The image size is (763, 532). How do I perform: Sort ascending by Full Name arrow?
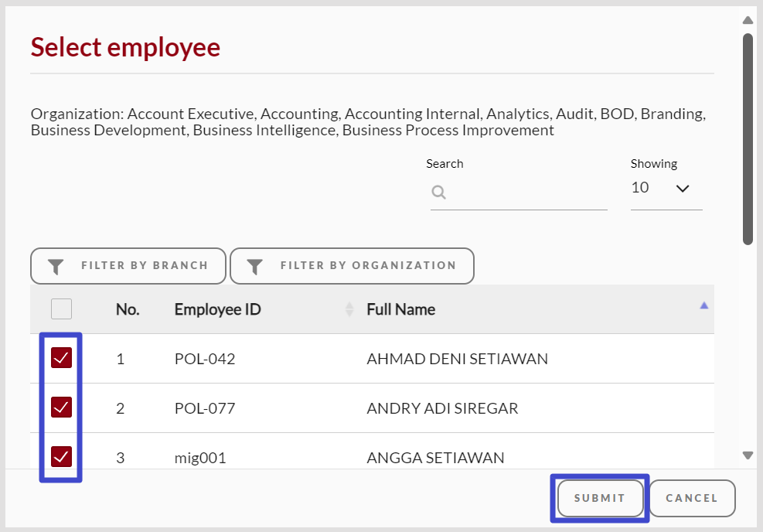pos(703,305)
